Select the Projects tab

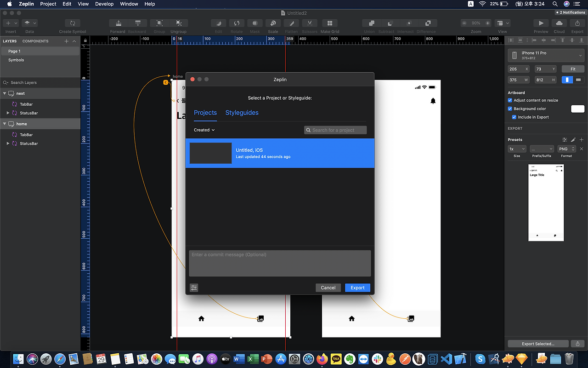click(x=205, y=113)
